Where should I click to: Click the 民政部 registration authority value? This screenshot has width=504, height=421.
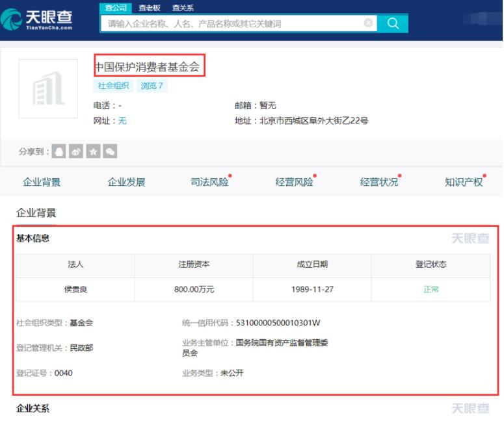coord(82,348)
